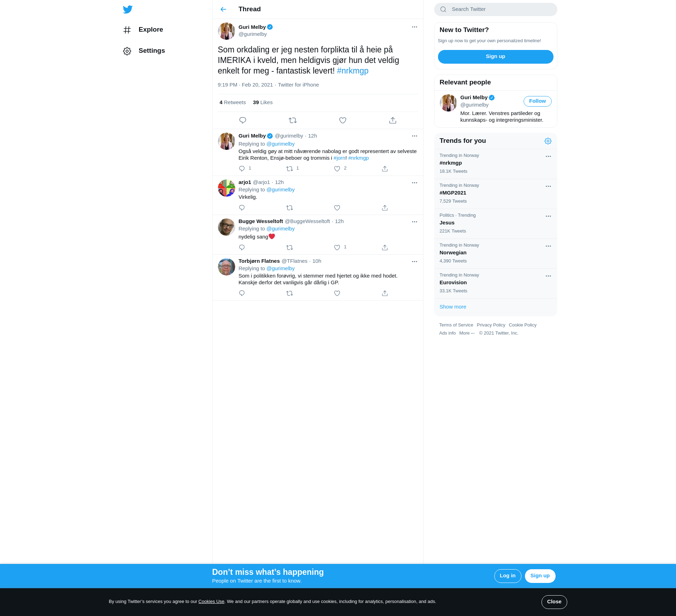Click Bugge Wesseltoft's profile avatar
The height and width of the screenshot is (616, 676).
[x=226, y=227]
